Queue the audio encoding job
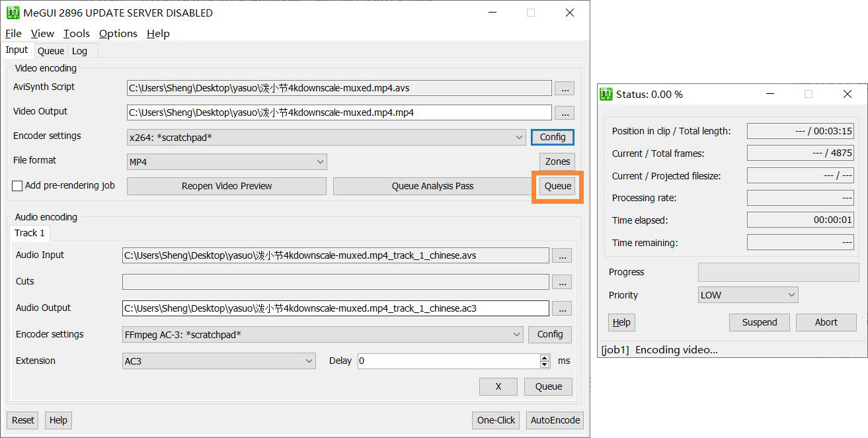This screenshot has width=868, height=438. pos(549,386)
